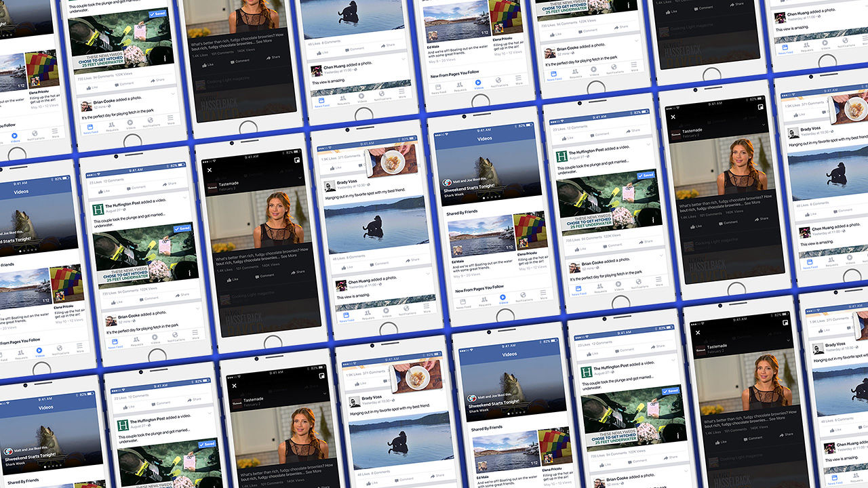This screenshot has height=488, width=868.
Task: Comment on dog photo, uncut Brady Voss phone
Action: [x=379, y=264]
